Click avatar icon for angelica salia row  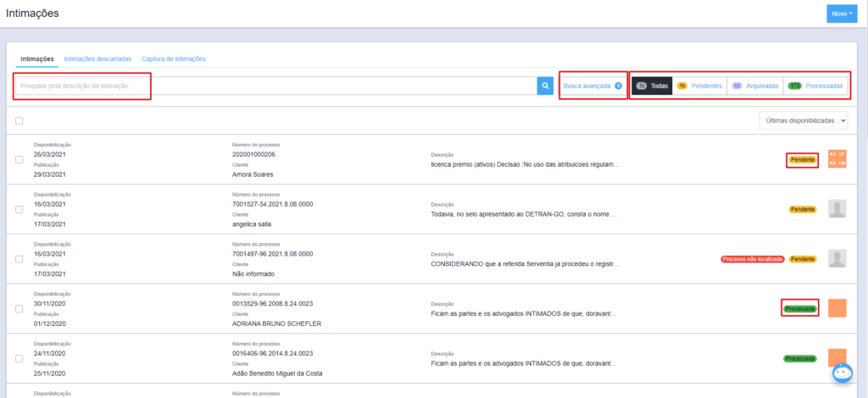click(x=837, y=209)
